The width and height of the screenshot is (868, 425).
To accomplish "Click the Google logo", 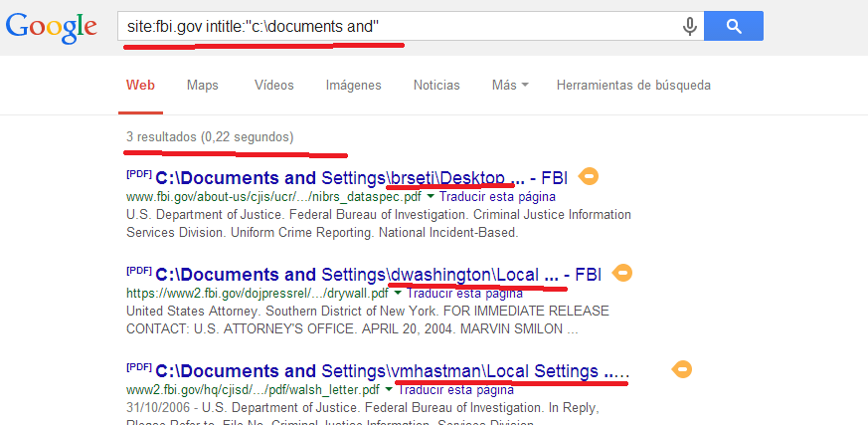I will (52, 28).
